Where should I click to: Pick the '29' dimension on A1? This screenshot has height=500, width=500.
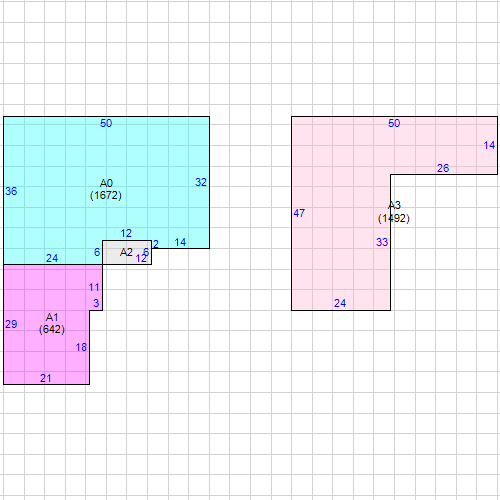pyautogui.click(x=11, y=324)
